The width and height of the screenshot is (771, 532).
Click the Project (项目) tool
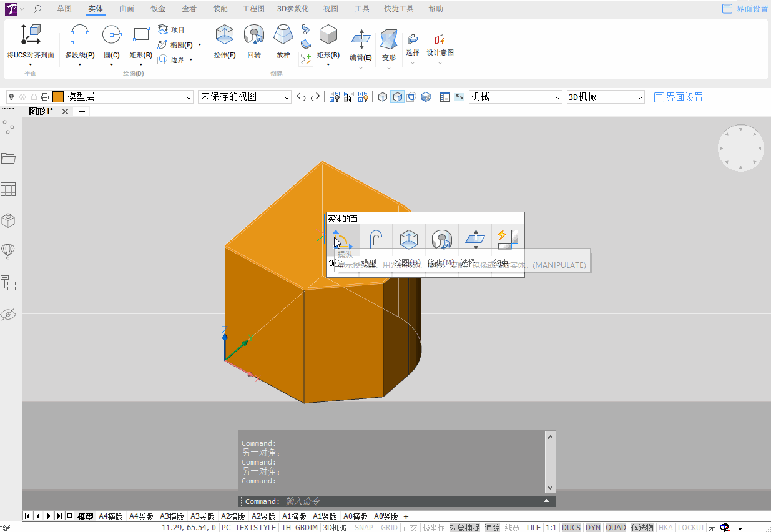[172, 29]
